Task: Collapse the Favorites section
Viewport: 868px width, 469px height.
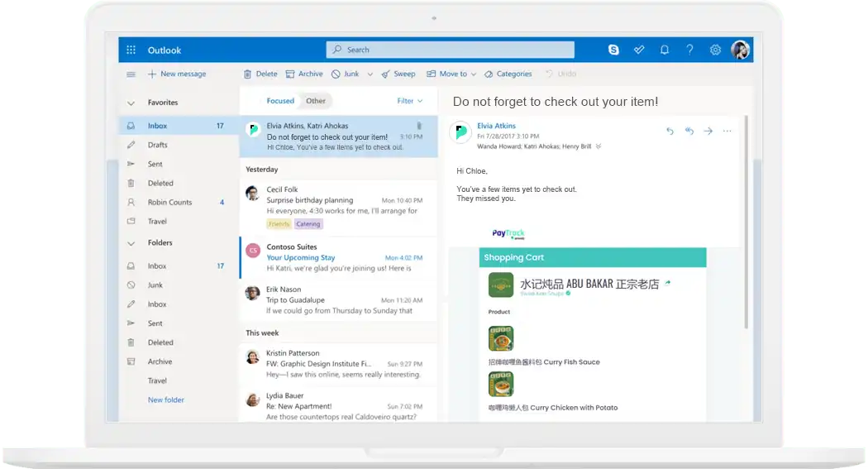Action: [x=131, y=103]
